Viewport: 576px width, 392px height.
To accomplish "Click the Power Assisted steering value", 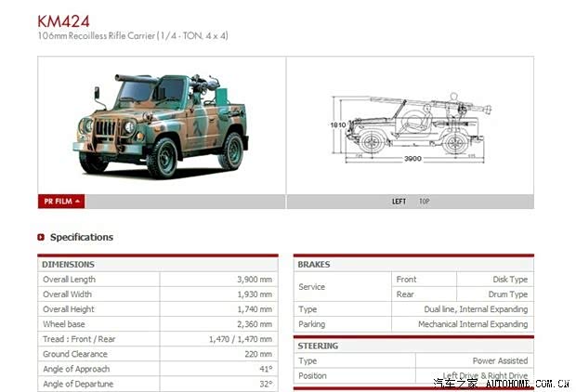I will click(499, 360).
